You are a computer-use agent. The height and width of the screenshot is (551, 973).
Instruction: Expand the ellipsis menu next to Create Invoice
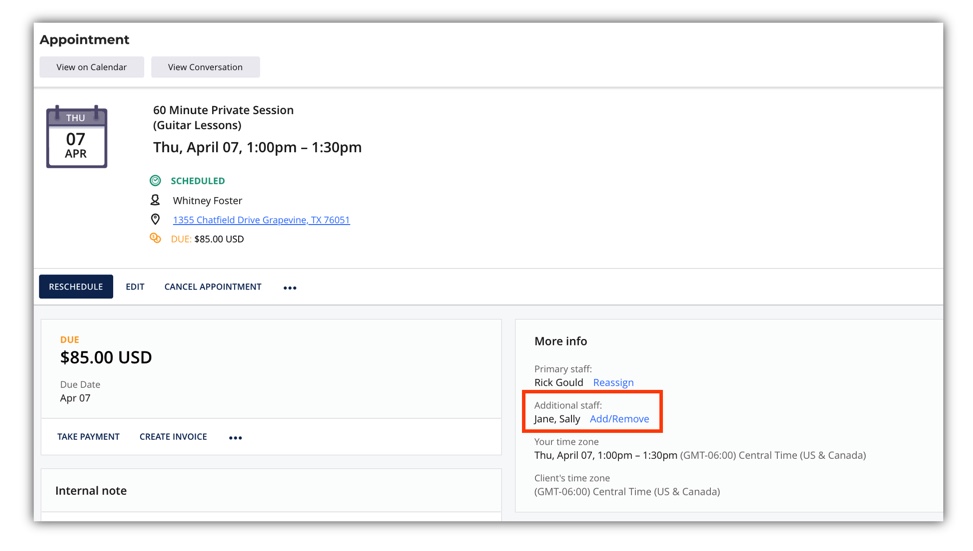click(x=235, y=438)
